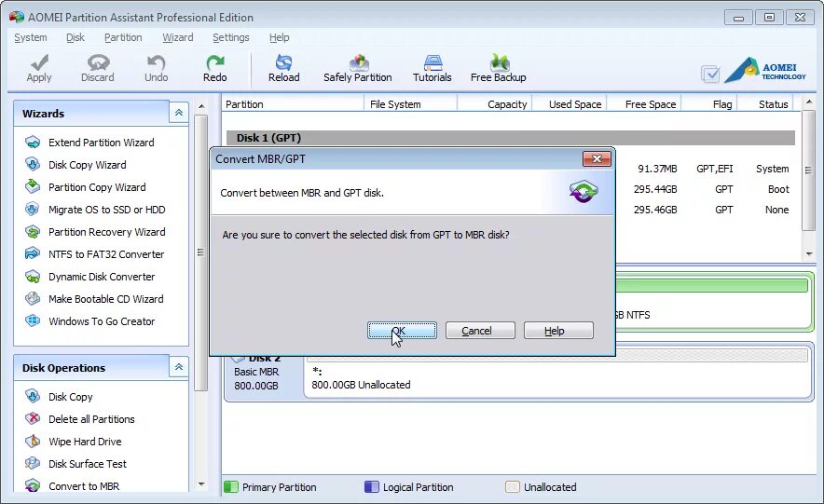The image size is (824, 504).
Task: Close the Convert MBR/GPT dialog
Action: (x=597, y=158)
